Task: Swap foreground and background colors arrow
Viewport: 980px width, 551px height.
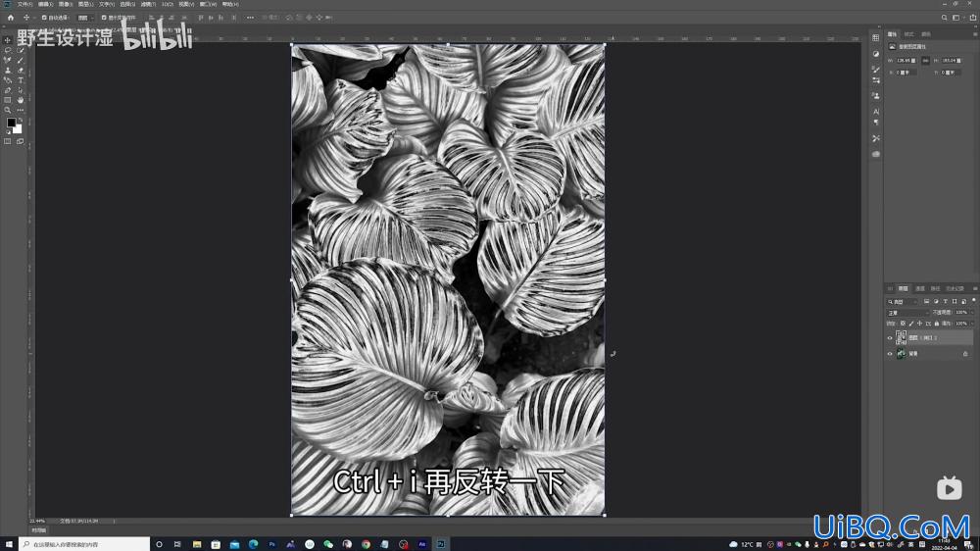Action: pos(20,120)
